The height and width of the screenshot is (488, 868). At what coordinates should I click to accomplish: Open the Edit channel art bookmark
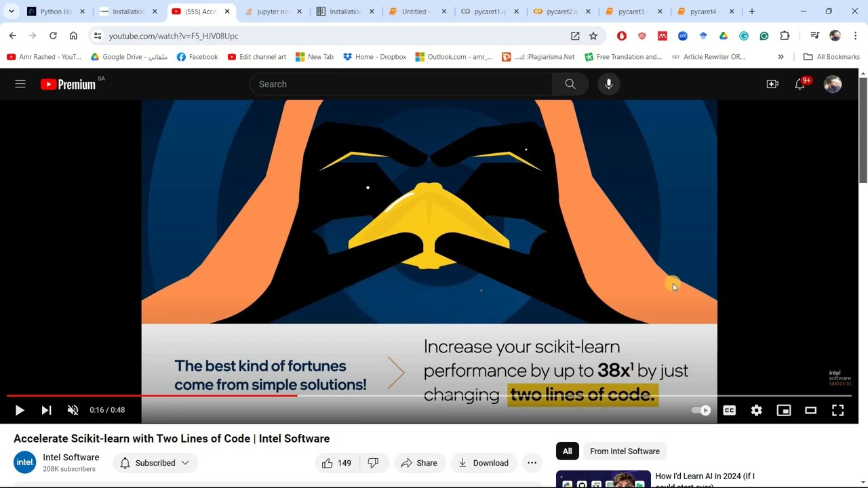[x=257, y=57]
